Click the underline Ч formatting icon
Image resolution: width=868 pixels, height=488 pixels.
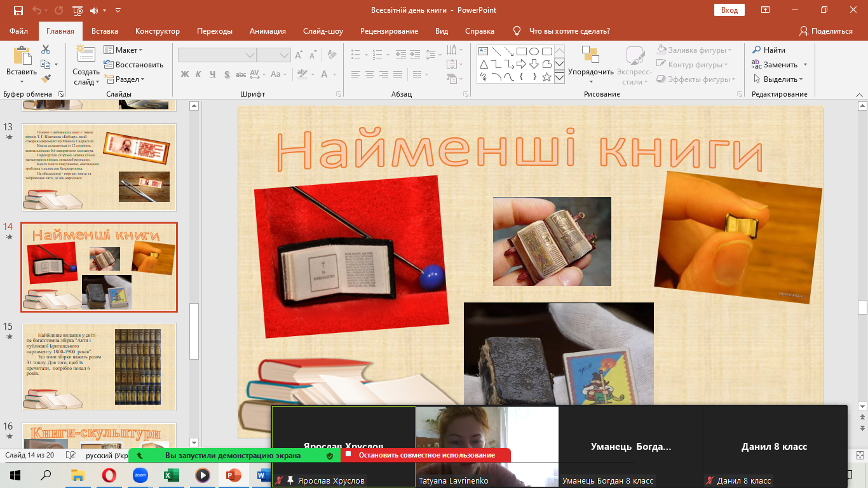click(213, 74)
